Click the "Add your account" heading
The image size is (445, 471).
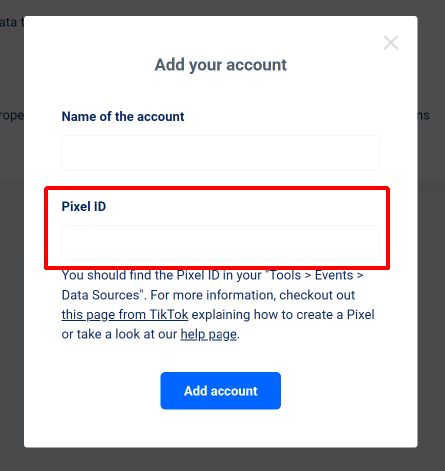click(x=220, y=65)
